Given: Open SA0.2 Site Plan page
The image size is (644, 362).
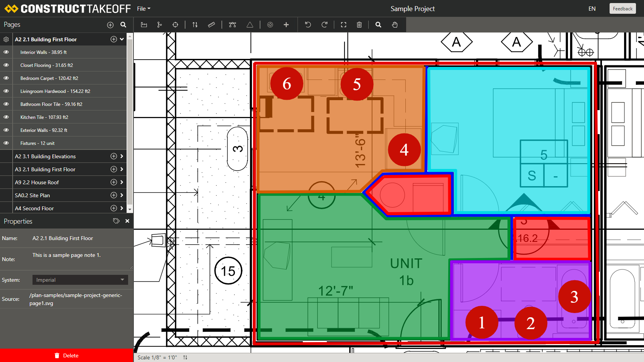Looking at the screenshot, I should [32, 195].
